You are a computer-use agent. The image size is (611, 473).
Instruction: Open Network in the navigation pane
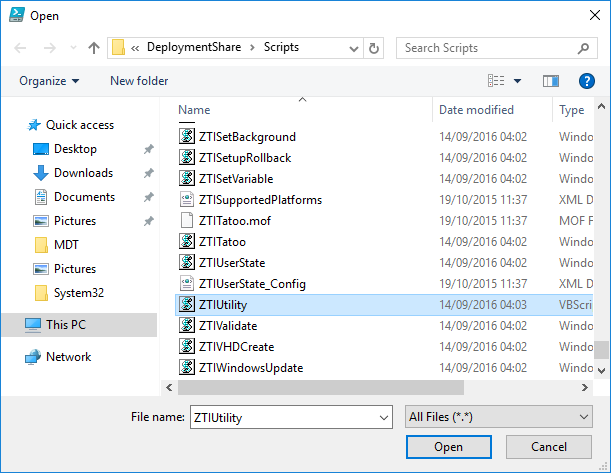coord(68,357)
